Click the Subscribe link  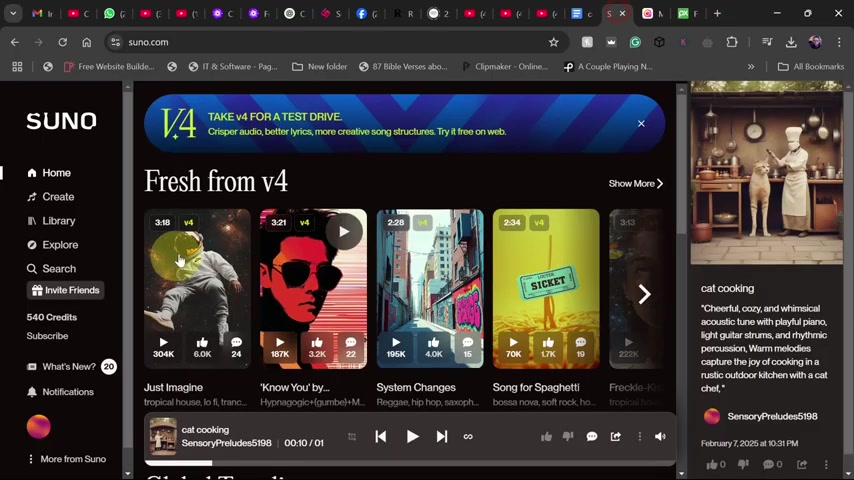(x=47, y=336)
